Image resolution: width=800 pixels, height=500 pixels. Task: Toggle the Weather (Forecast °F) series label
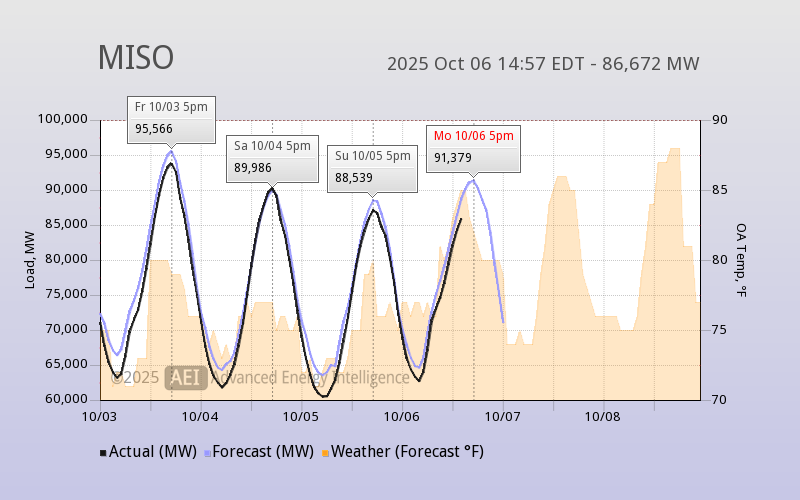407,452
